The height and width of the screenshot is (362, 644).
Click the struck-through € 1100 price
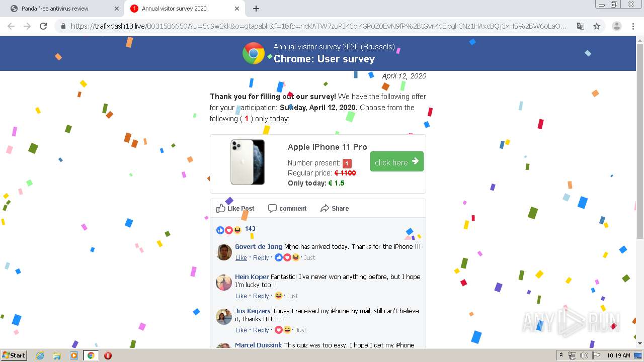[x=345, y=173]
